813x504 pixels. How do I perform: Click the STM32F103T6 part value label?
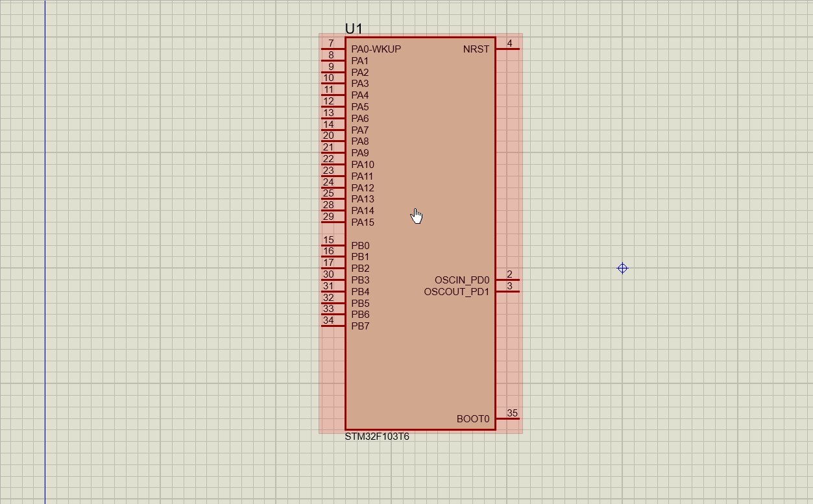click(377, 437)
